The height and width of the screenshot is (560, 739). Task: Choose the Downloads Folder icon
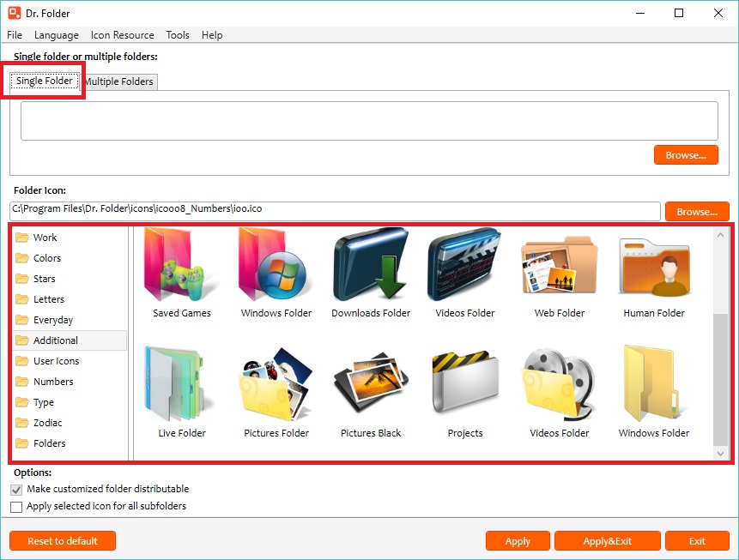click(369, 266)
